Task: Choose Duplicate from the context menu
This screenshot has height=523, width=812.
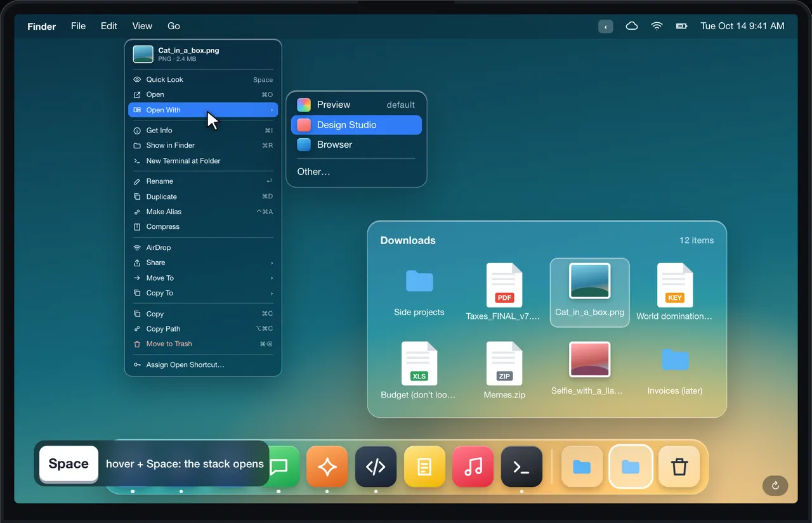Action: click(203, 197)
